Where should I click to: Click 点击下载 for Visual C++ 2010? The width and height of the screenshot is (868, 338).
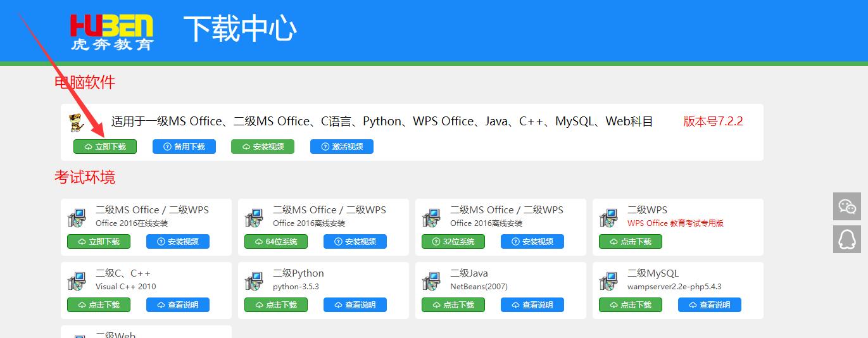point(99,305)
